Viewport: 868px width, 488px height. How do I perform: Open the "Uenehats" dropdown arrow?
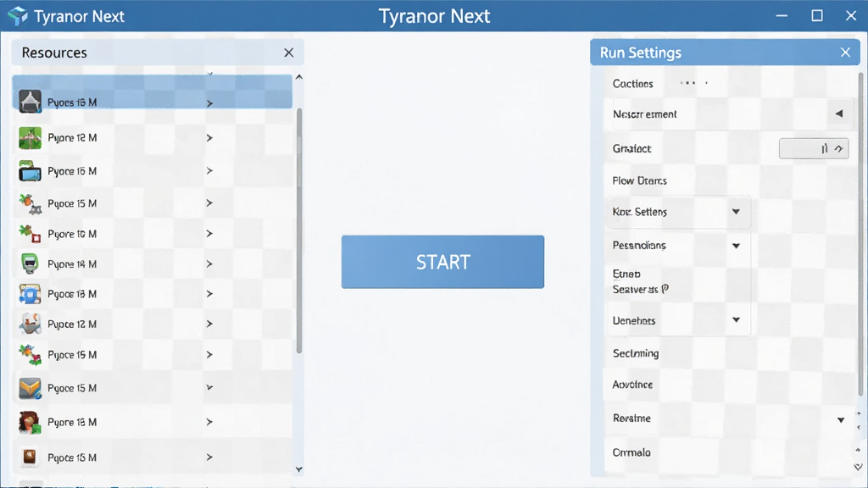tap(736, 319)
